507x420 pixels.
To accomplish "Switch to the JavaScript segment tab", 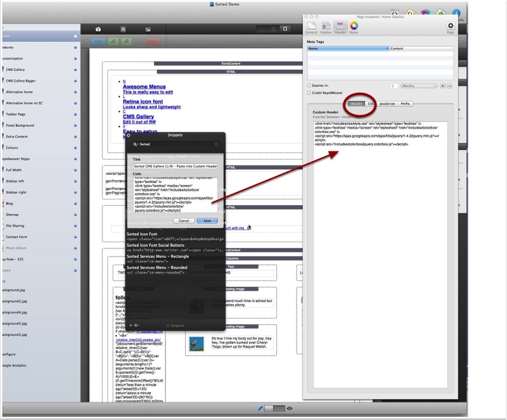I will (x=387, y=104).
